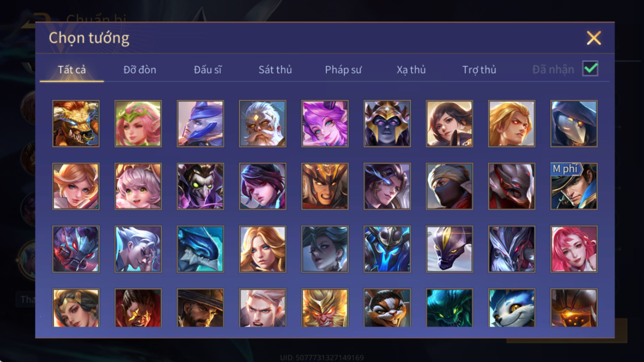Select the hero with M phí label
The image size is (644, 362).
coord(574,186)
